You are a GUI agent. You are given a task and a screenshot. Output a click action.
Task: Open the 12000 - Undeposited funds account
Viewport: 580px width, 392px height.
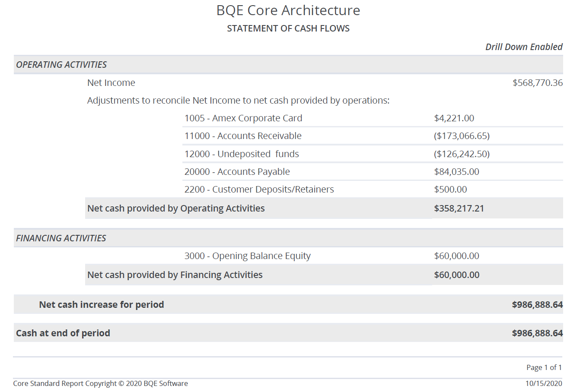point(242,154)
